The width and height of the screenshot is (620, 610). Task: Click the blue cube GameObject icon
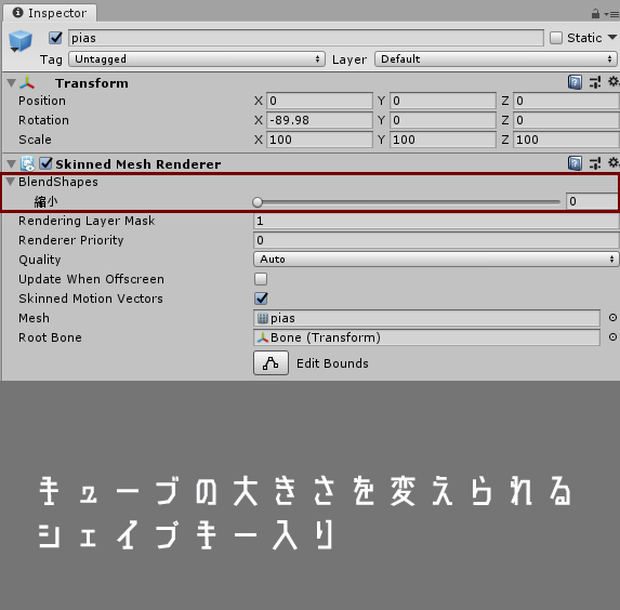[20, 41]
